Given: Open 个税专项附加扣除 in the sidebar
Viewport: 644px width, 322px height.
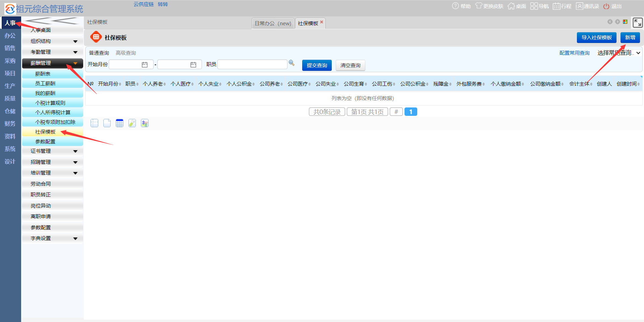Looking at the screenshot, I should coord(53,122).
